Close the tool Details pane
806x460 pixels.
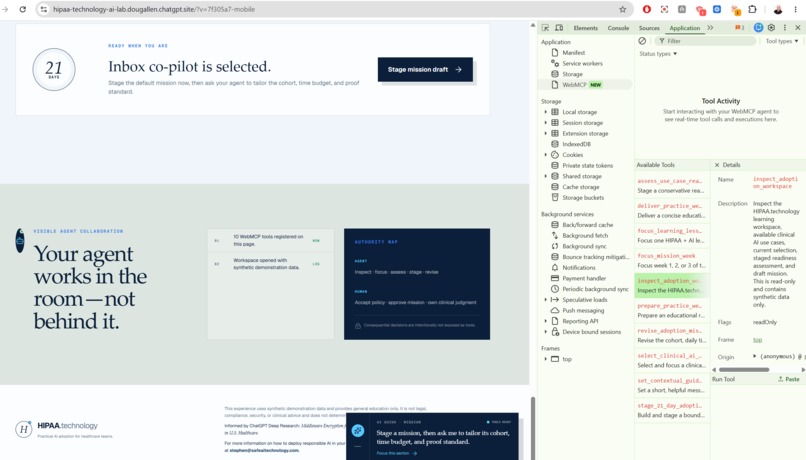point(717,165)
